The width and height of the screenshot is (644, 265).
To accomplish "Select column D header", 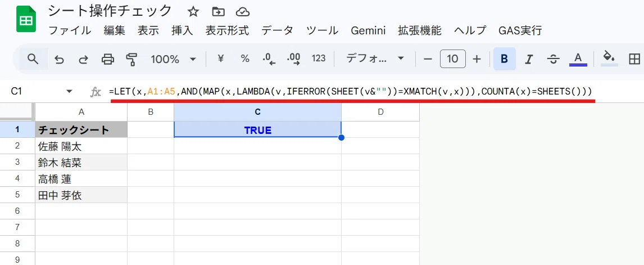I will [x=380, y=111].
